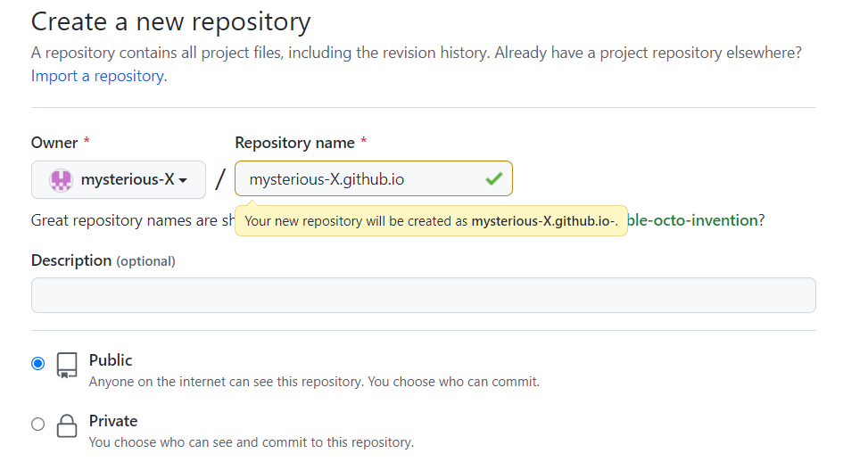Click the caret arrow in Owner selector
Image resolution: width=868 pixels, height=462 pixels.
click(183, 180)
